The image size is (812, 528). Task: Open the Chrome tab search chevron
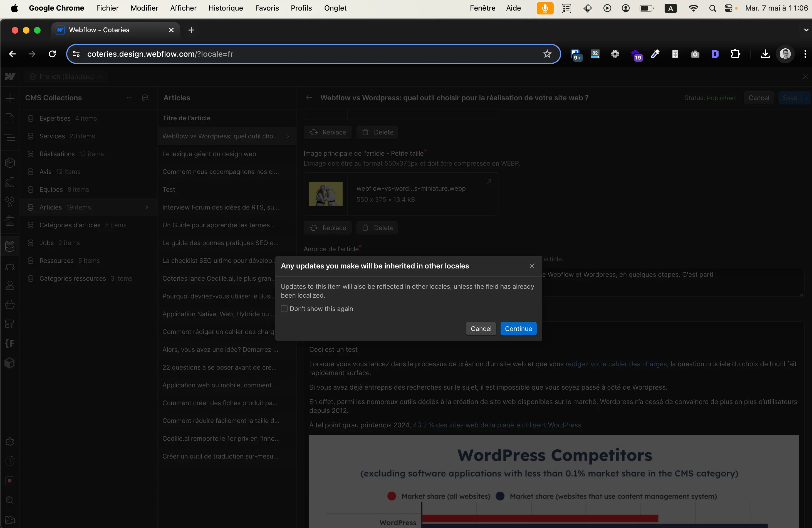click(806, 30)
